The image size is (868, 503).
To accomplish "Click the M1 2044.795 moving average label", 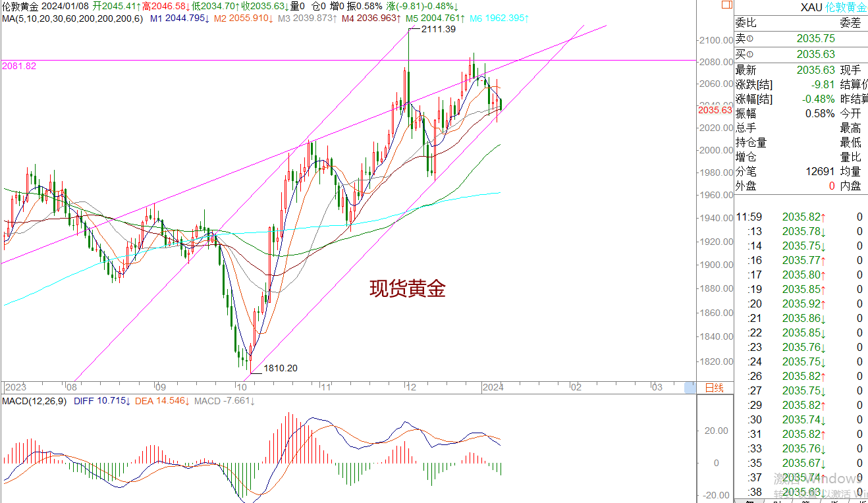I will coord(179,18).
